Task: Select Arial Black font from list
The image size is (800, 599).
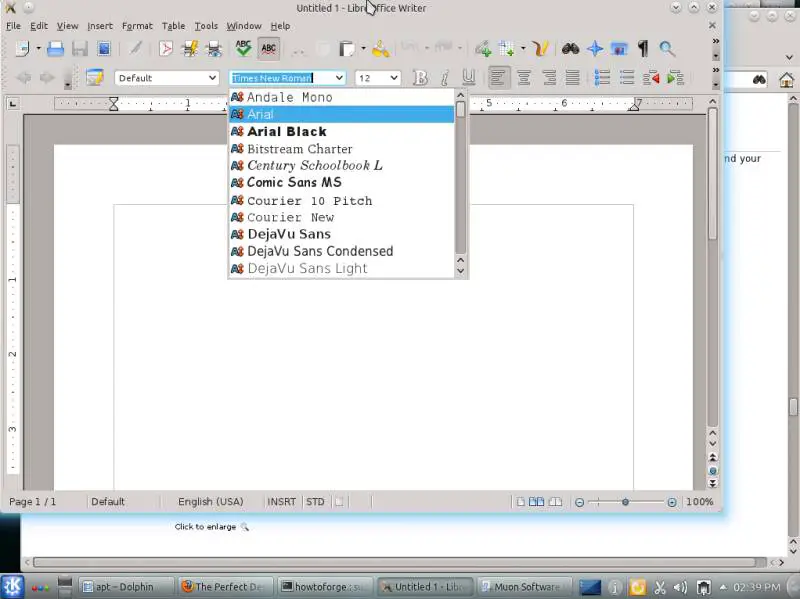Action: tap(341, 131)
